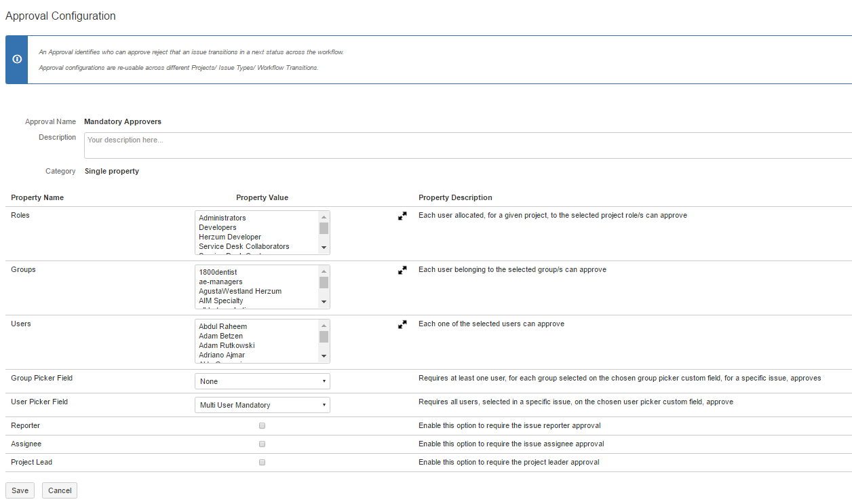
Task: Expand the Groups list with arrows icon
Action: (x=402, y=270)
